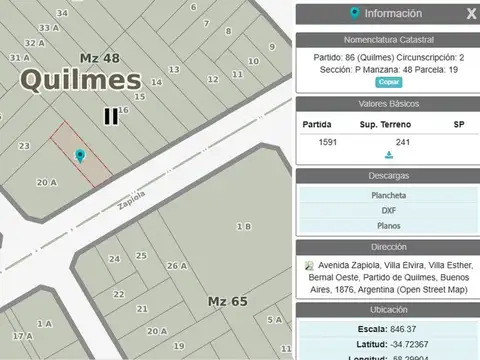Open the Plancheta download
Image resolution: width=480 pixels, height=360 pixels.
(x=389, y=195)
